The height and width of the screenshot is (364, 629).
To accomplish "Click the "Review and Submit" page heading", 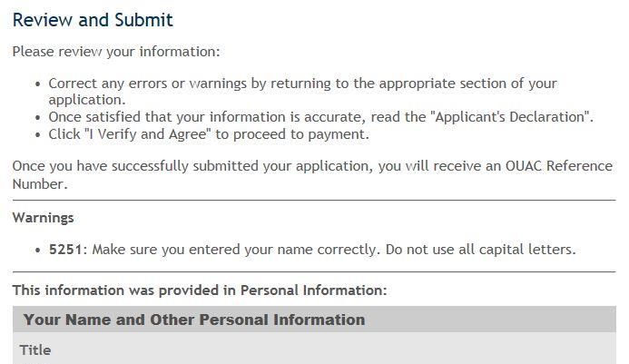I will tap(93, 21).
